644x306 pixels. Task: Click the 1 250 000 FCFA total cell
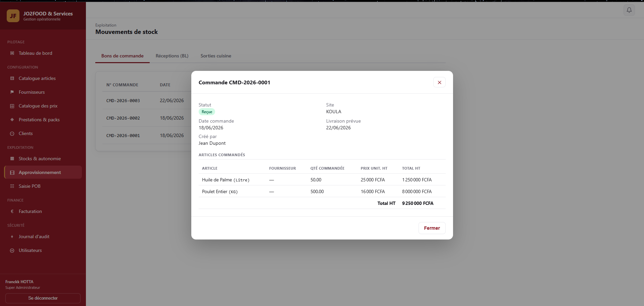(417, 180)
